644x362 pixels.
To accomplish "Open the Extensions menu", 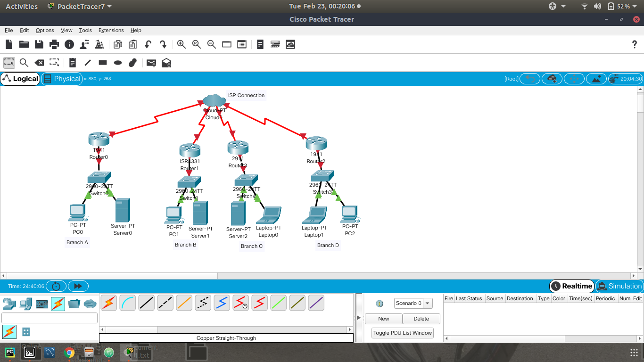I will 111,30.
